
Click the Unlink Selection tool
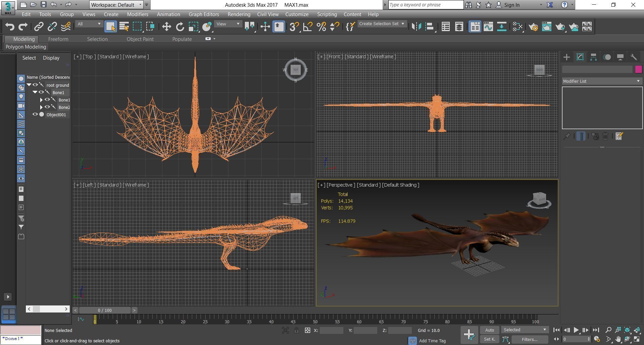click(52, 26)
